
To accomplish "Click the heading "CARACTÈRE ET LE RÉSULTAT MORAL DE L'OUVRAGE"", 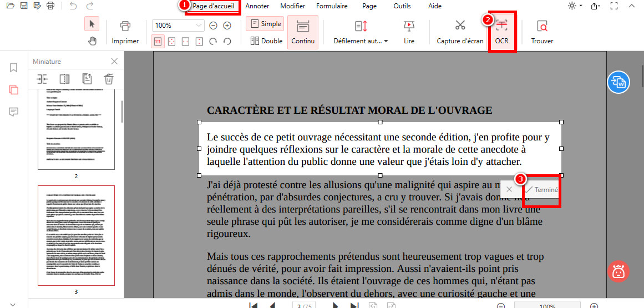I will coord(349,110).
